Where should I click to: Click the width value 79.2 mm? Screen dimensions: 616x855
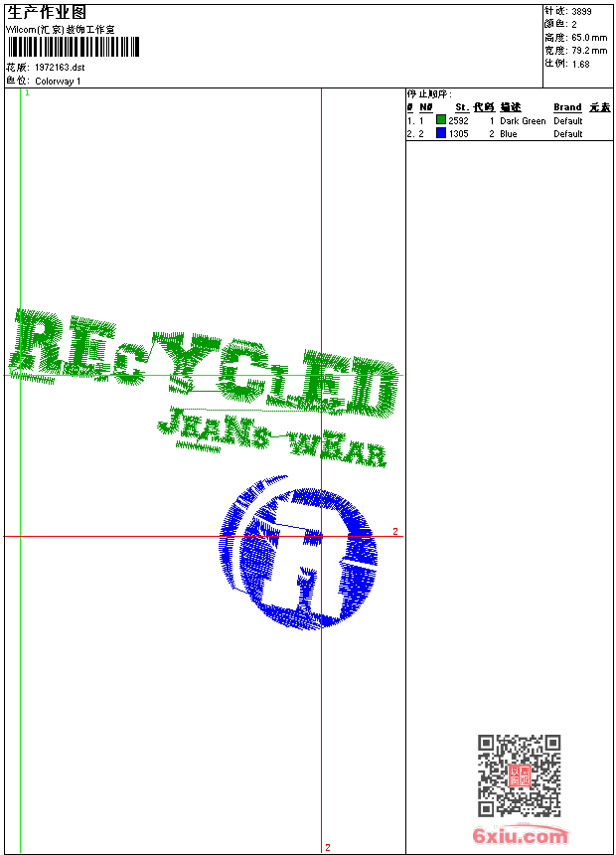coord(589,51)
